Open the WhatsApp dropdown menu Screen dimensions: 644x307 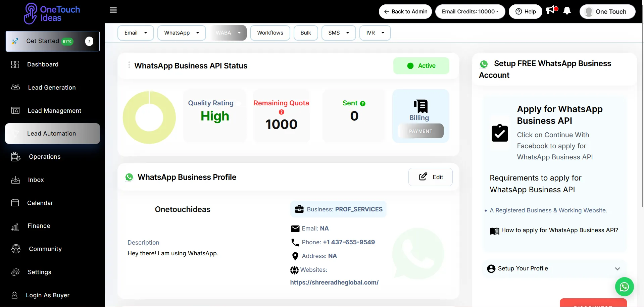182,33
